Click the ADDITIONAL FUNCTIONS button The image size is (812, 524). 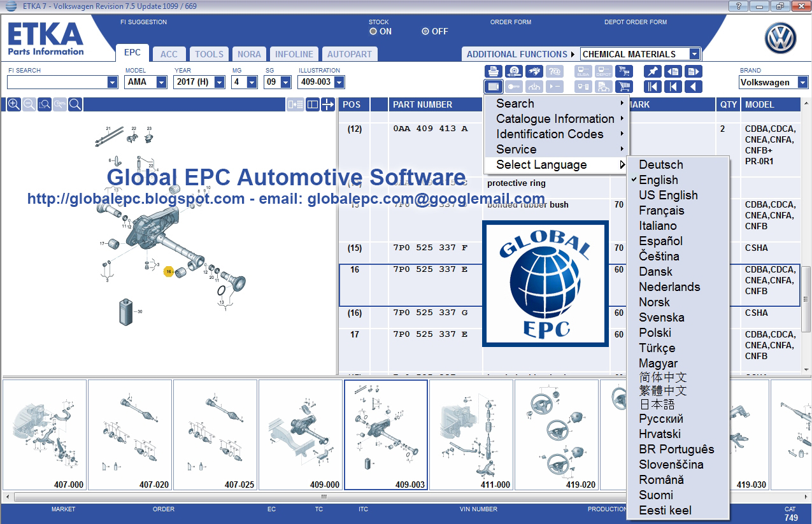point(520,54)
